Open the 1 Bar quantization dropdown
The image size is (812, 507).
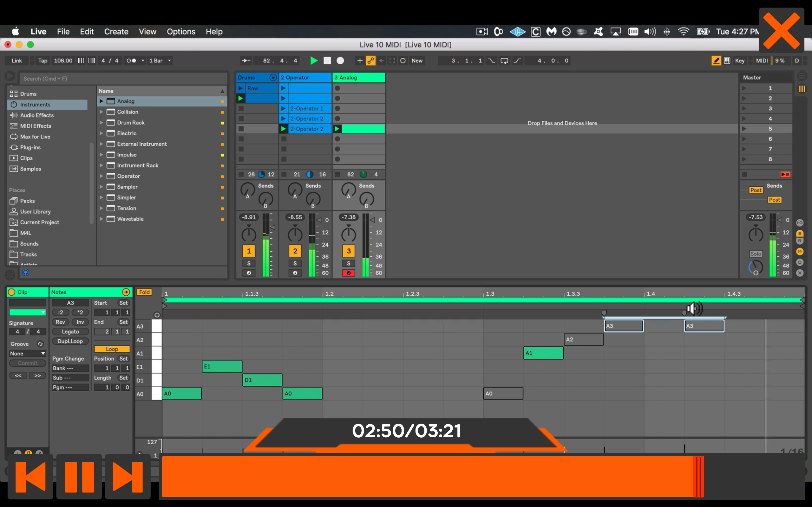160,61
